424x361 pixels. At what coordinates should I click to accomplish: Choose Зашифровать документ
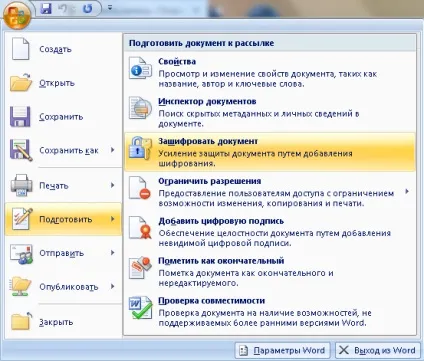tap(270, 152)
